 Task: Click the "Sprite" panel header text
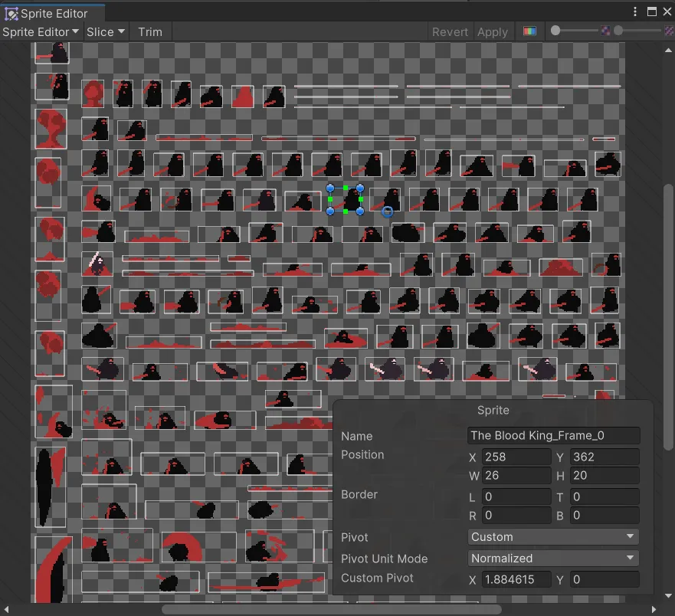[x=493, y=410]
